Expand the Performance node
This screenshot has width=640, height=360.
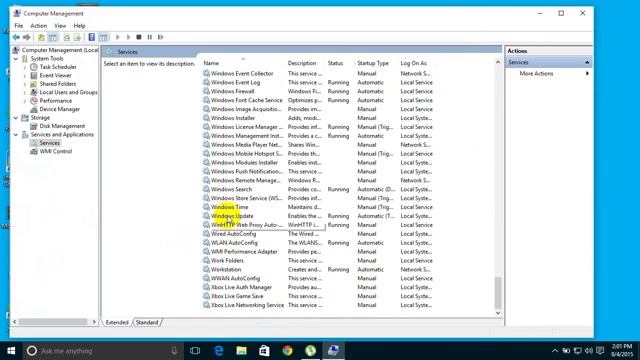(24, 101)
